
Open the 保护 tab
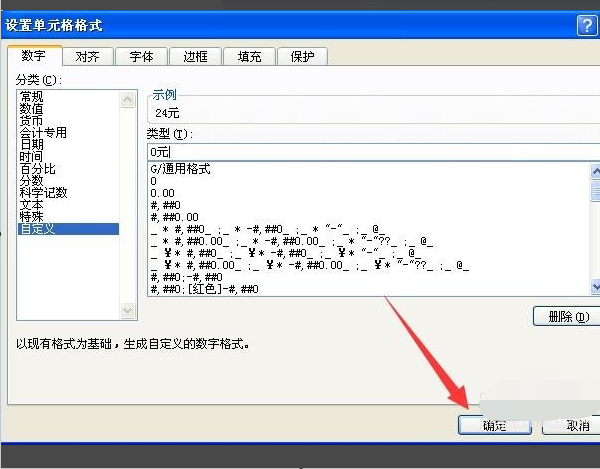click(x=302, y=57)
